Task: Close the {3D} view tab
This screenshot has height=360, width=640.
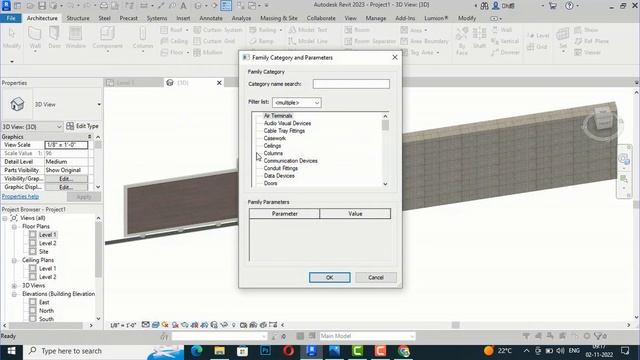Action: coord(219,83)
